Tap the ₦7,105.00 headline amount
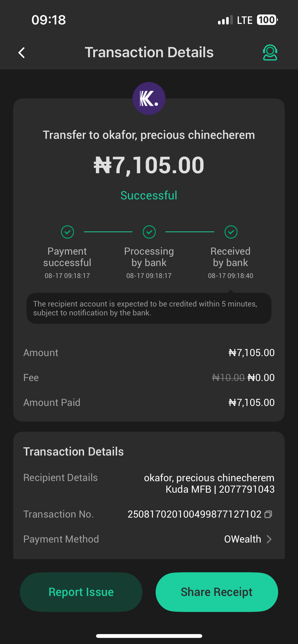The height and width of the screenshot is (644, 298). (149, 165)
